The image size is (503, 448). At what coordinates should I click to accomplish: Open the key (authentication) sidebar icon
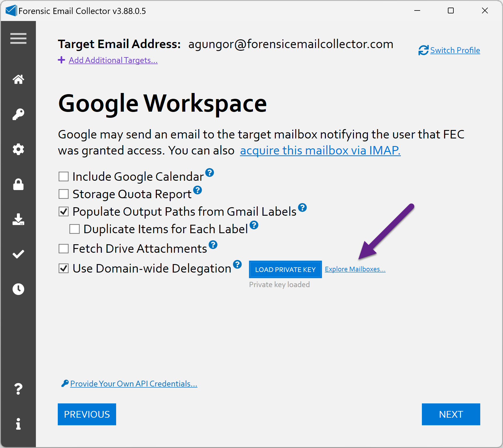tap(18, 114)
